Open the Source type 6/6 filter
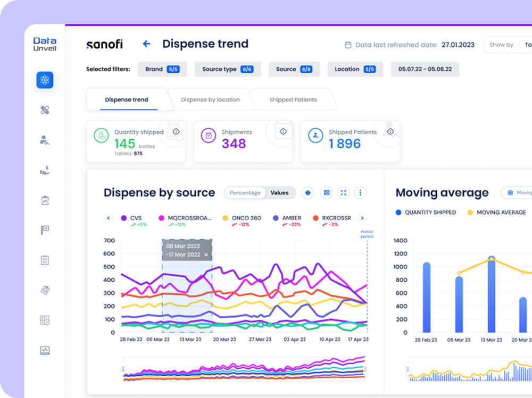 pos(228,69)
